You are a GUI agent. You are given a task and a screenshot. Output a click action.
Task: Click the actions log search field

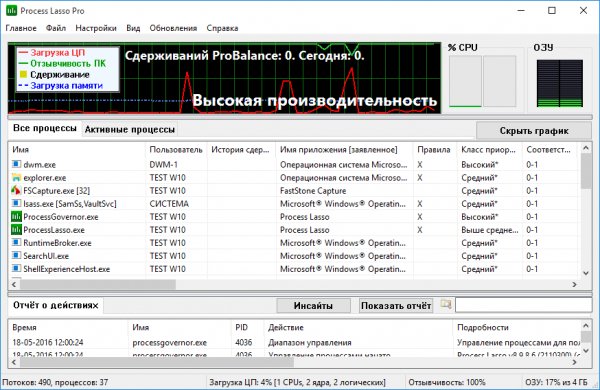[523, 305]
